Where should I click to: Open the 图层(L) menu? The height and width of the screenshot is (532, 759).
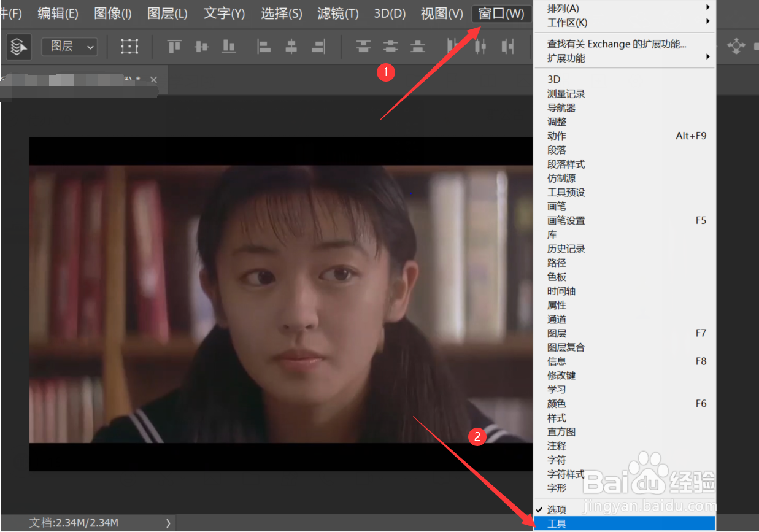168,13
